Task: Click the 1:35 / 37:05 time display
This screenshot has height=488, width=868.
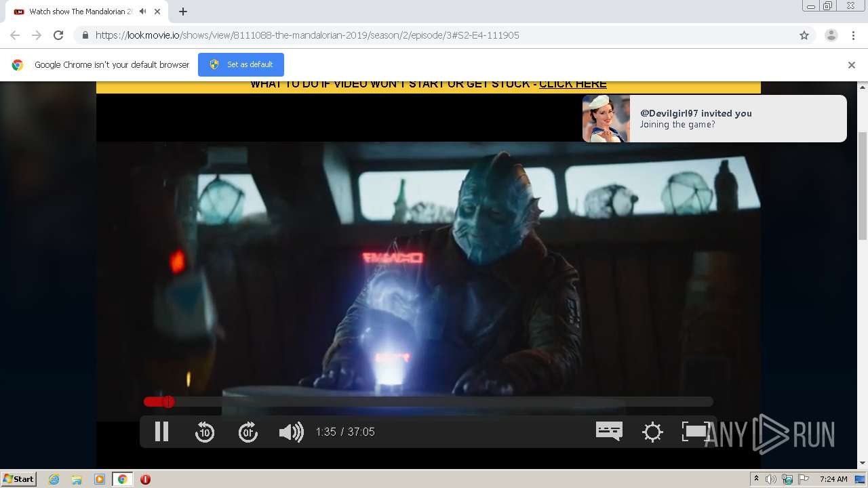Action: [x=345, y=432]
